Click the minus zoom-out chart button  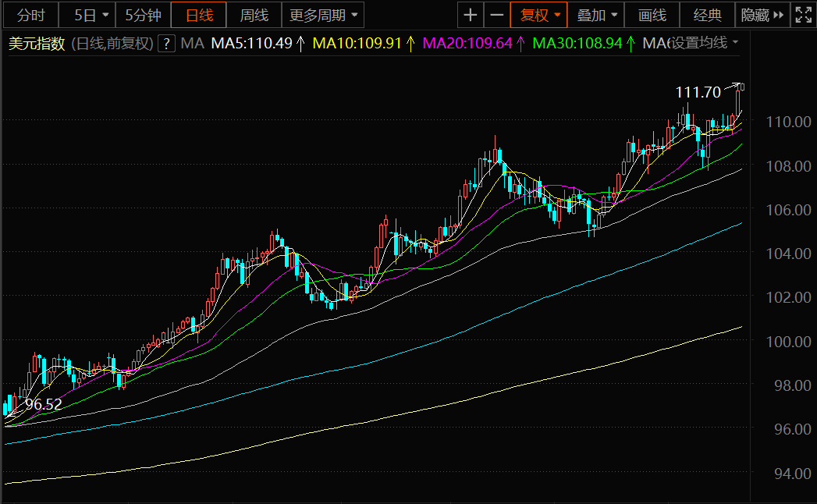coord(496,15)
